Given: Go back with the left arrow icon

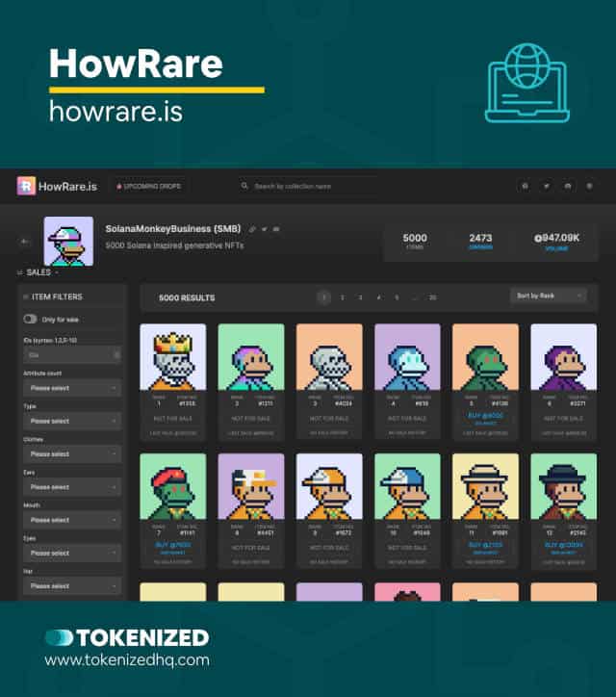Looking at the screenshot, I should pos(25,242).
